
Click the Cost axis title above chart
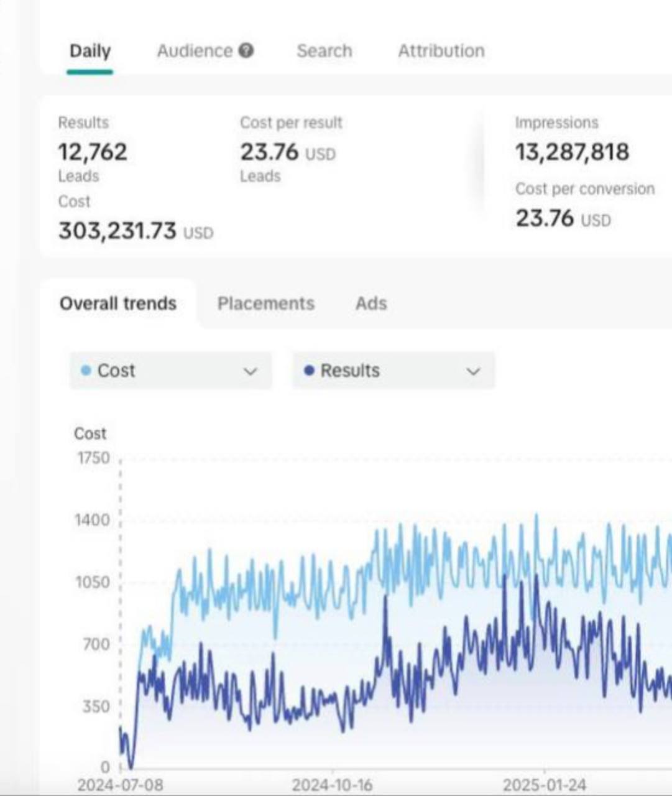coord(90,433)
